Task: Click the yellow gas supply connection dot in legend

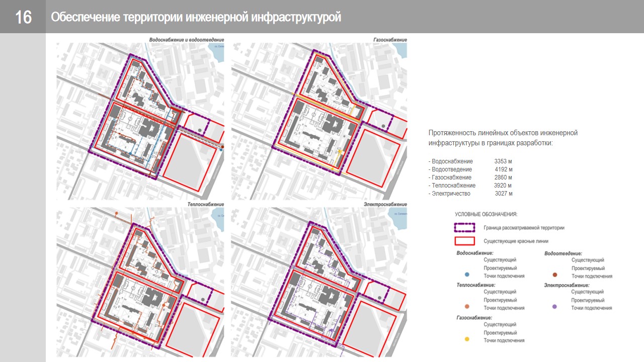Action: pos(467,339)
